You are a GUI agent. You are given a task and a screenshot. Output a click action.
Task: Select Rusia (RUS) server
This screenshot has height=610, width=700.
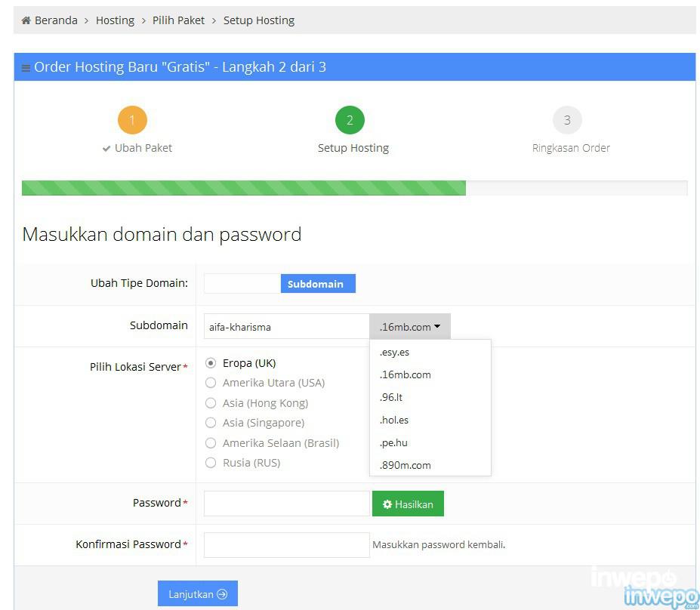pos(211,463)
